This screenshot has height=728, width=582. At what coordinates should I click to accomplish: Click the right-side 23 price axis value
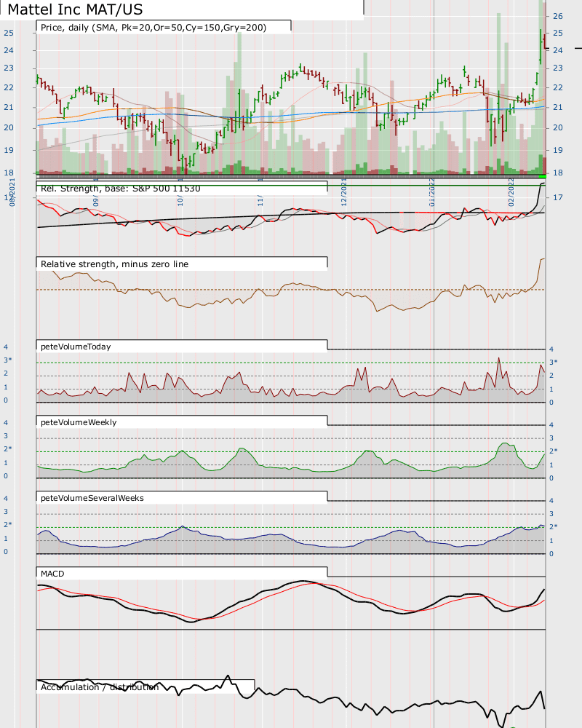click(x=558, y=68)
